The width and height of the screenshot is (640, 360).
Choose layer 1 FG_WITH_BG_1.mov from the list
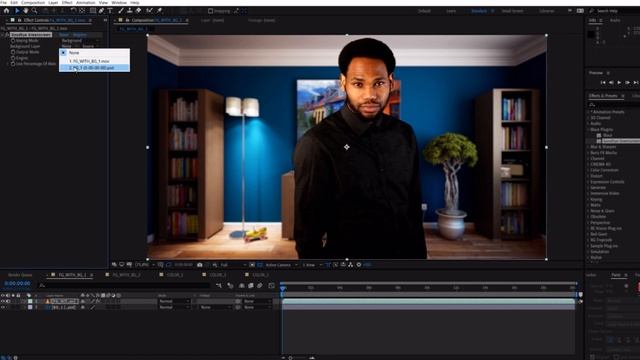94,61
